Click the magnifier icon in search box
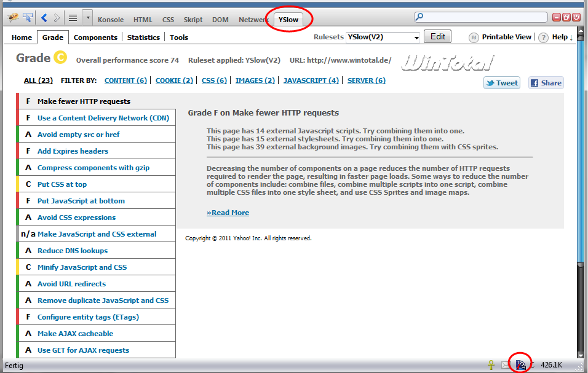Image resolution: width=588 pixels, height=373 pixels. [x=419, y=17]
